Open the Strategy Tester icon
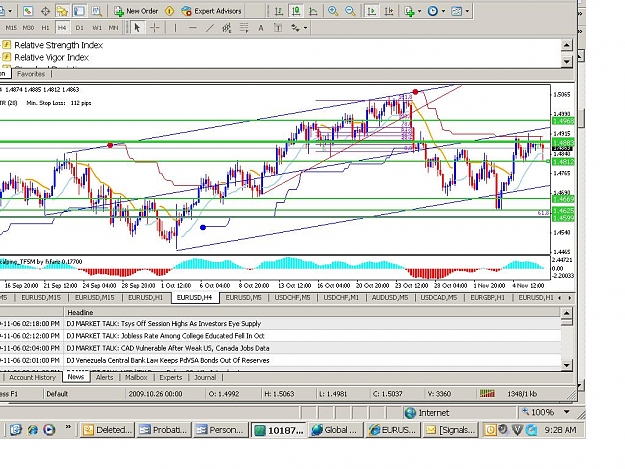The height and width of the screenshot is (469, 625). coord(96,11)
